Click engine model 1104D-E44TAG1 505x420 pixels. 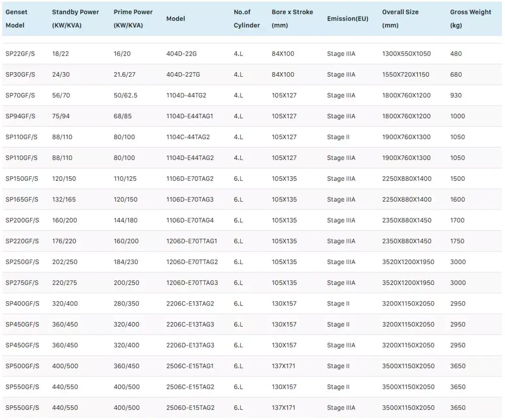[190, 116]
